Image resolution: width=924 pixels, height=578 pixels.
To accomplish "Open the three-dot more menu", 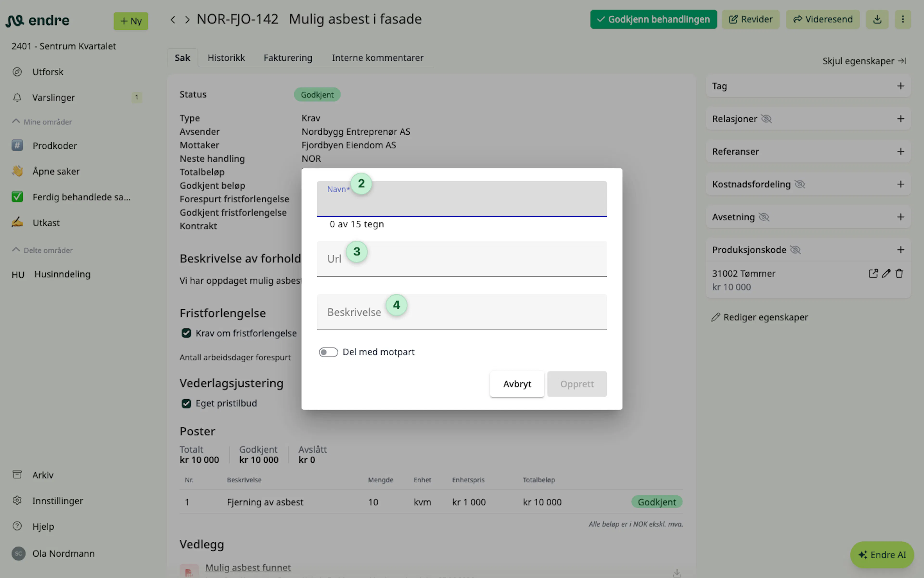I will pos(903,19).
